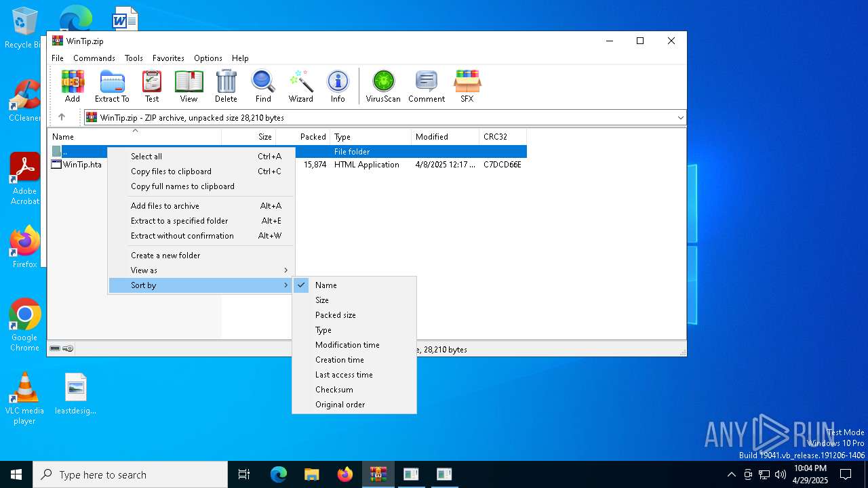Sort by Last access time

(x=354, y=375)
